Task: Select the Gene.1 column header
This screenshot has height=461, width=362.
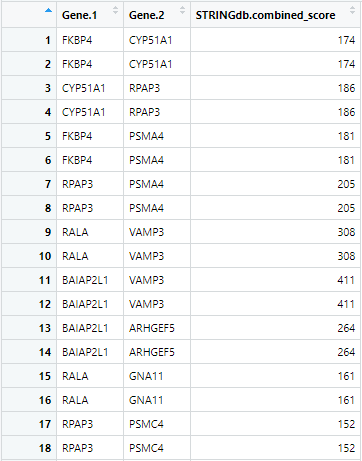Action: coord(79,15)
